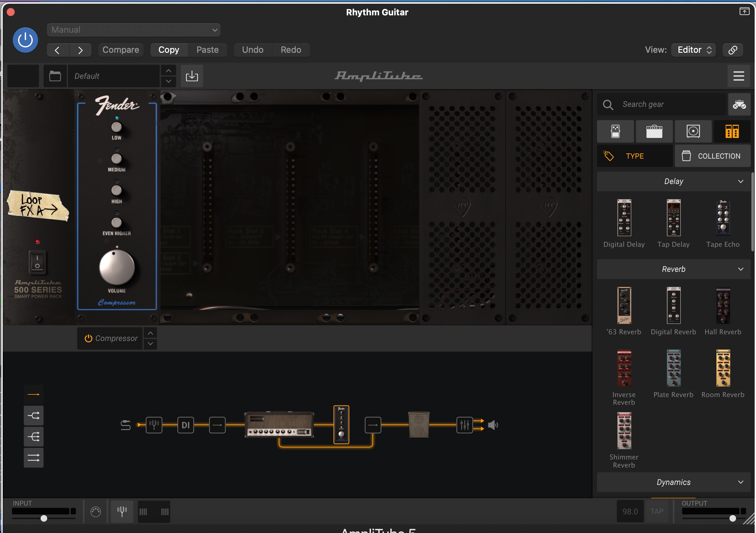756x533 pixels.
Task: Expand the Dynamics category
Action: pos(674,482)
